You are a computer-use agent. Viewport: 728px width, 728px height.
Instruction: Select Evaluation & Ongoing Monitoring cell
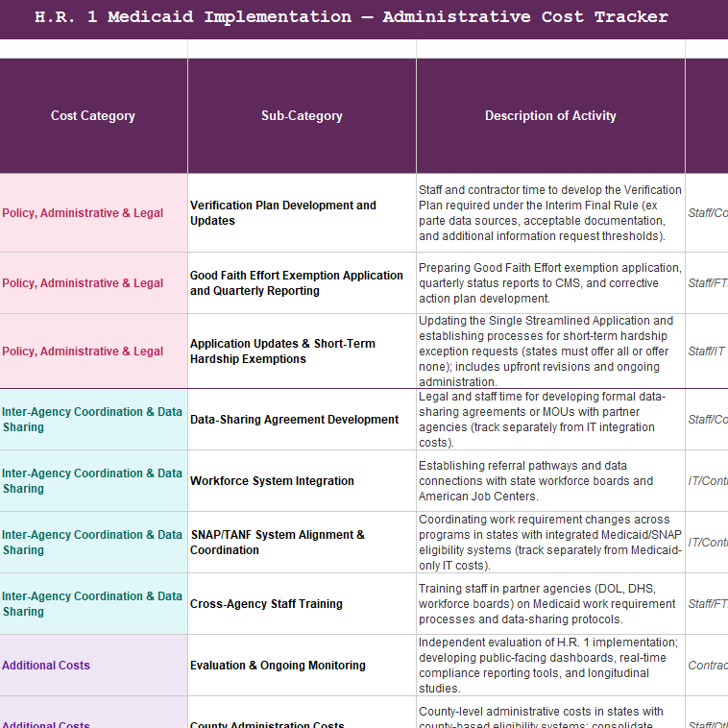click(x=302, y=666)
